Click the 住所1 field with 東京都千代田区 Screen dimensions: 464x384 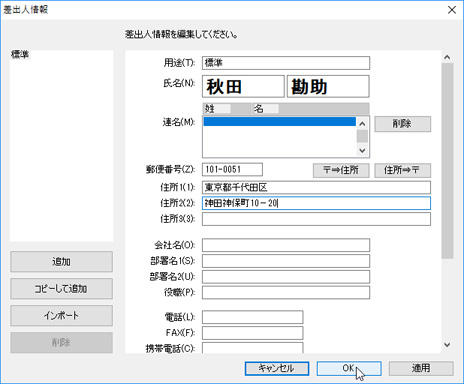(316, 187)
